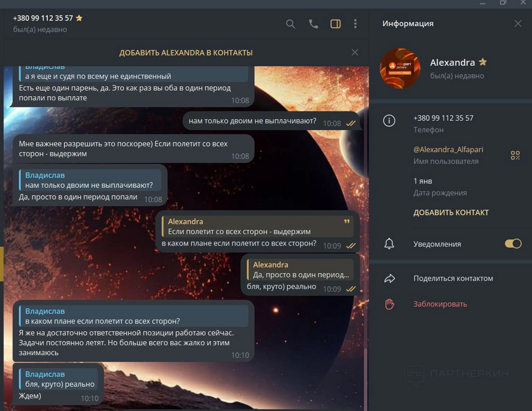Click the quote icon in Alexandra reply
Screen dimensions: 532x411
347,221
